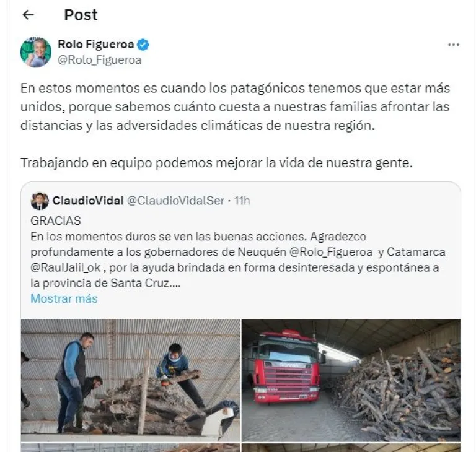This screenshot has width=476, height=452.
Task: Click the Post header title
Action: [81, 15]
